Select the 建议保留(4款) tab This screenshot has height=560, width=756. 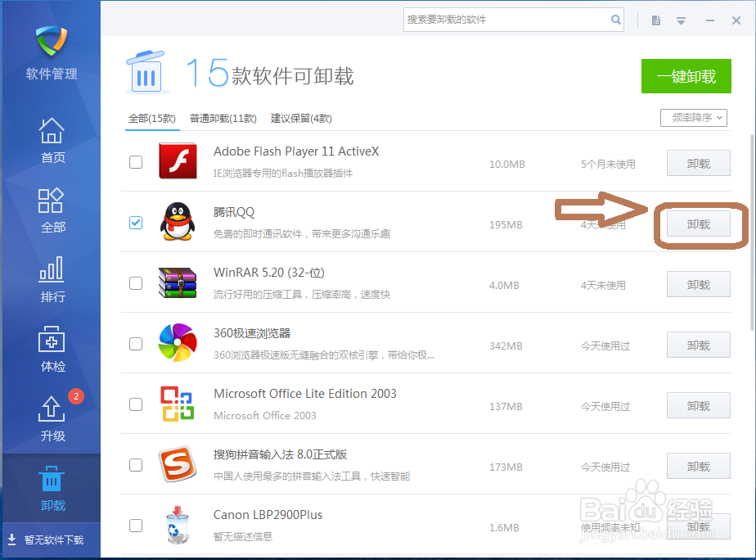[x=301, y=119]
